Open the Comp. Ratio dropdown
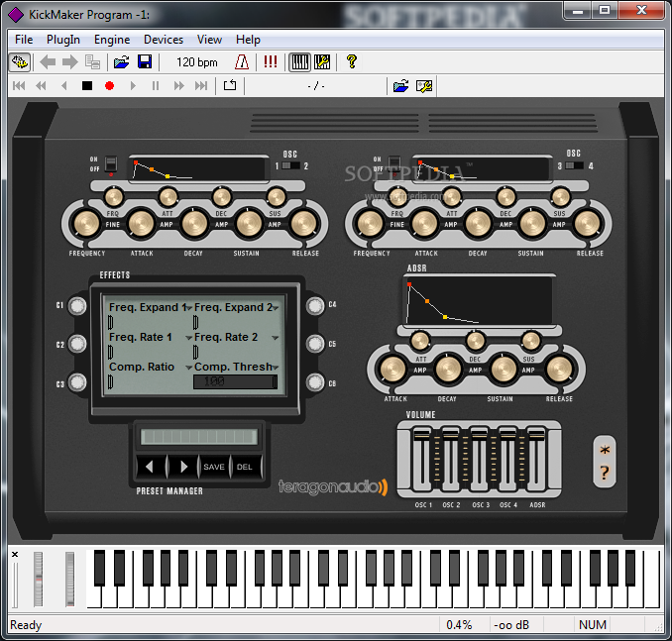 (188, 368)
